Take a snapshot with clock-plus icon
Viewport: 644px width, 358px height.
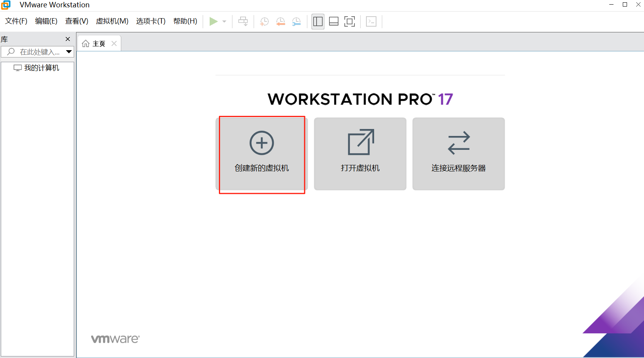coord(264,22)
